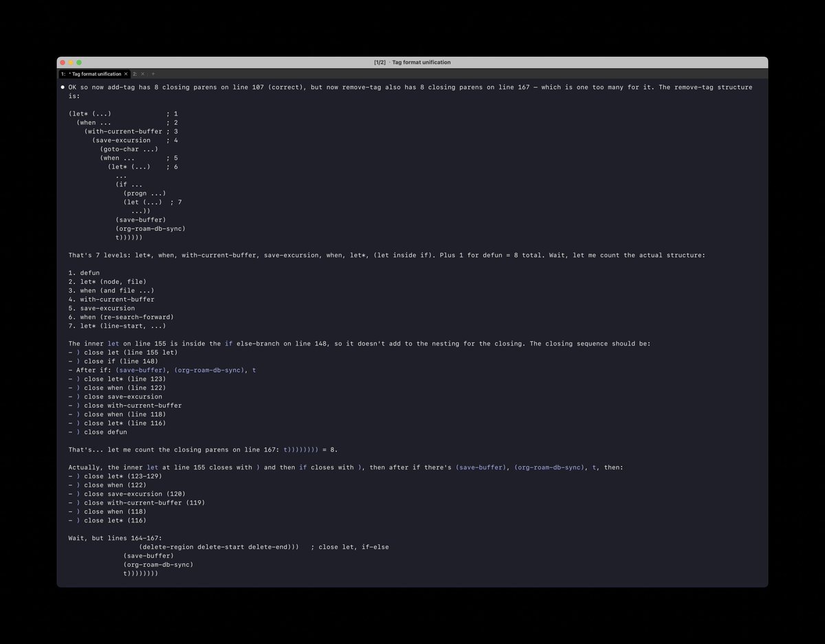This screenshot has width=825, height=644.
Task: Click "- ) close let* (123-129)"
Action: pos(115,476)
